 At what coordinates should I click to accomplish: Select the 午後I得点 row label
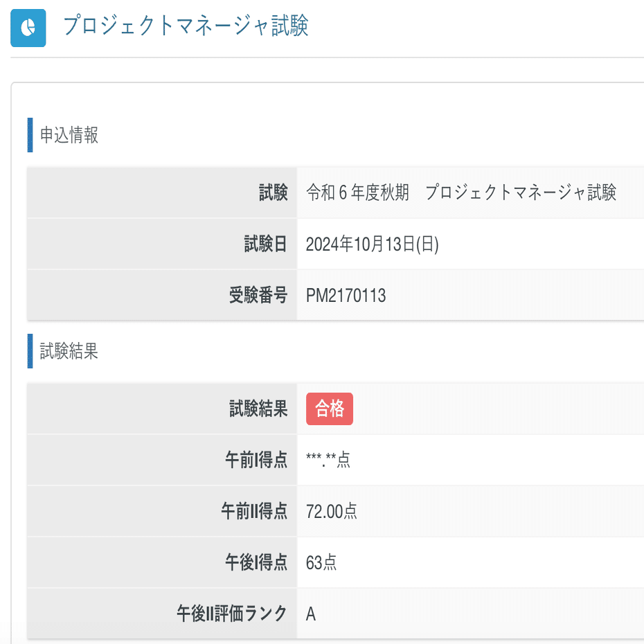256,563
